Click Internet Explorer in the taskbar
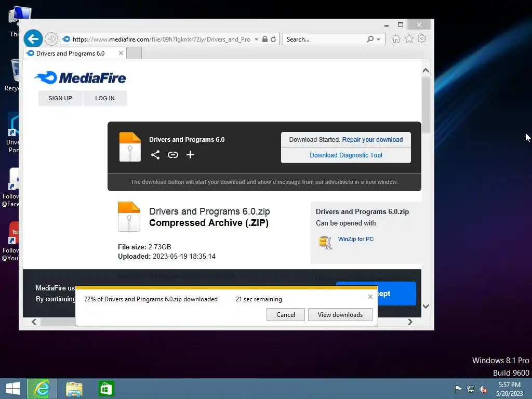 tap(42, 389)
